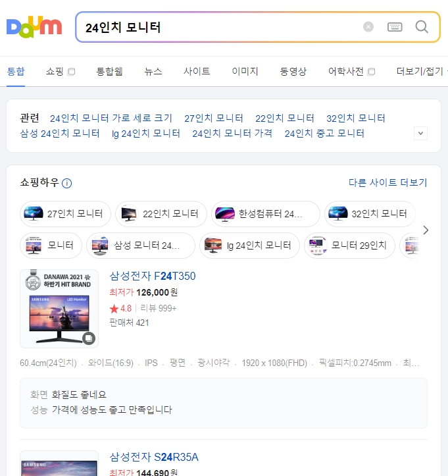Viewport: 448px width, 476px height.
Task: Click the 60.4cm(24인치) spec text
Action: [x=48, y=363]
